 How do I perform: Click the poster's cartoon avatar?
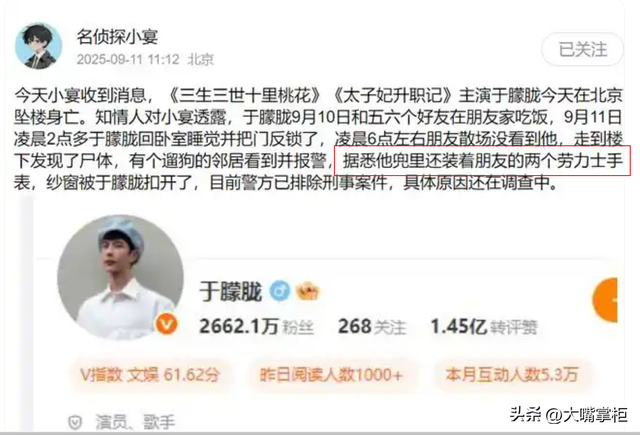pyautogui.click(x=39, y=46)
